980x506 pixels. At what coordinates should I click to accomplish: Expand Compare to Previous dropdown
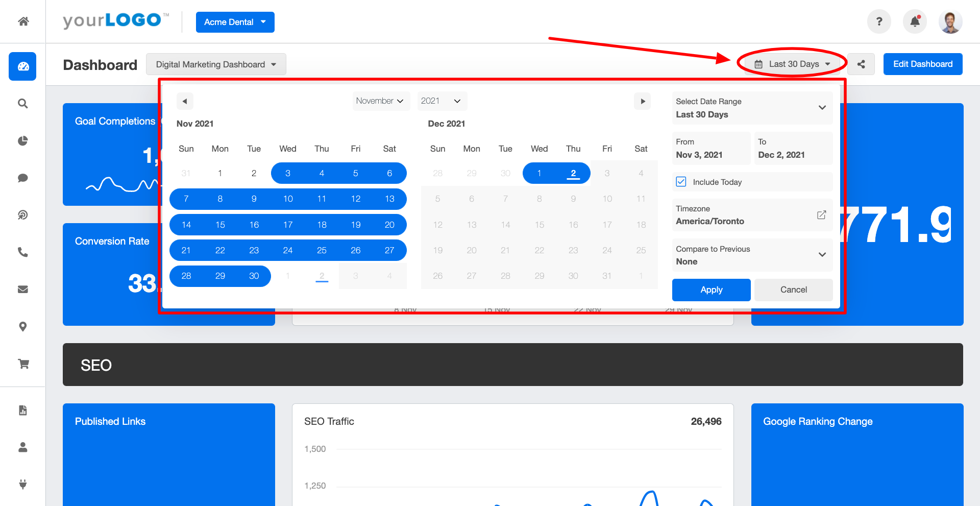point(752,255)
